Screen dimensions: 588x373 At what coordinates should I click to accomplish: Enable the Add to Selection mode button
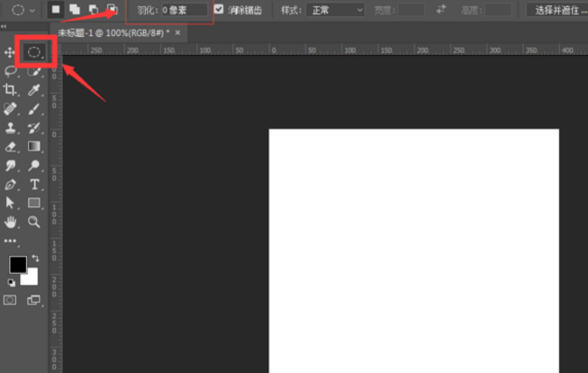pos(74,10)
